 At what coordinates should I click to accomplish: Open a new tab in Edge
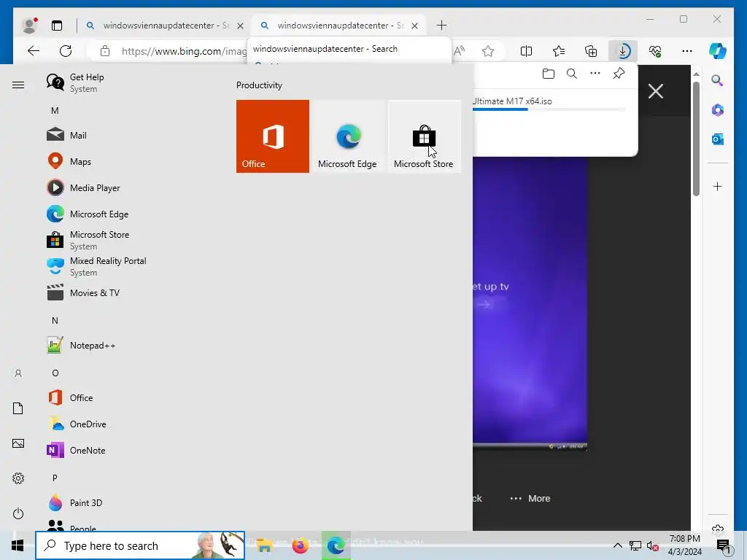point(441,26)
